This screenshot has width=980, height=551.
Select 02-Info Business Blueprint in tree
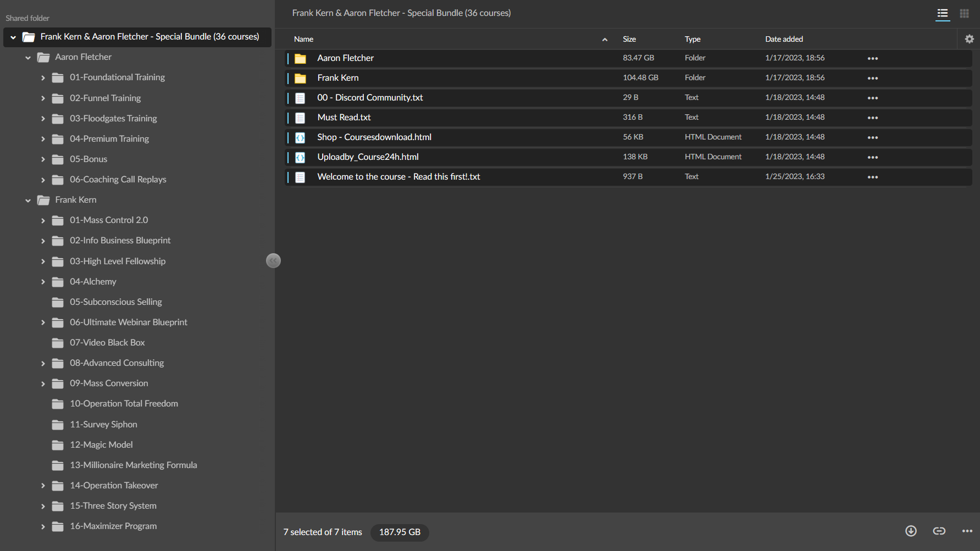[120, 240]
